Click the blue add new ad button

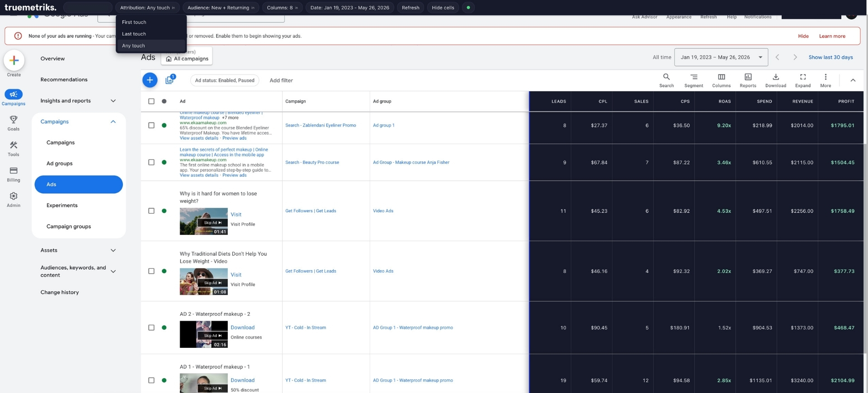pos(150,80)
